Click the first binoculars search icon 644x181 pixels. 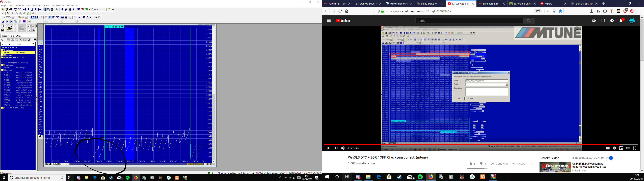(66, 10)
